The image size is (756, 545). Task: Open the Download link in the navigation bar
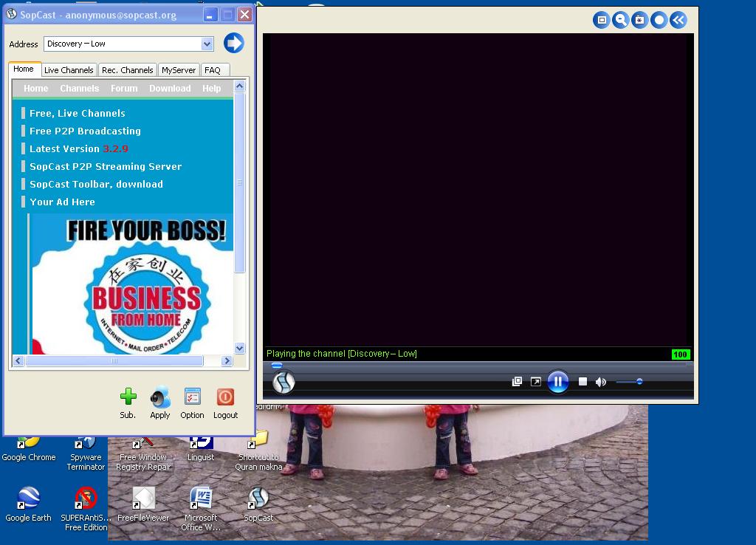170,89
